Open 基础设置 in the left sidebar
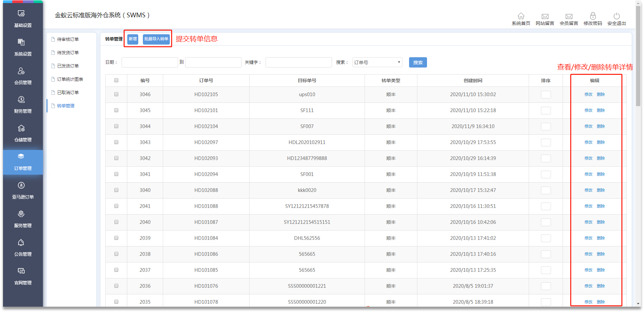The image size is (644, 312). [x=23, y=19]
